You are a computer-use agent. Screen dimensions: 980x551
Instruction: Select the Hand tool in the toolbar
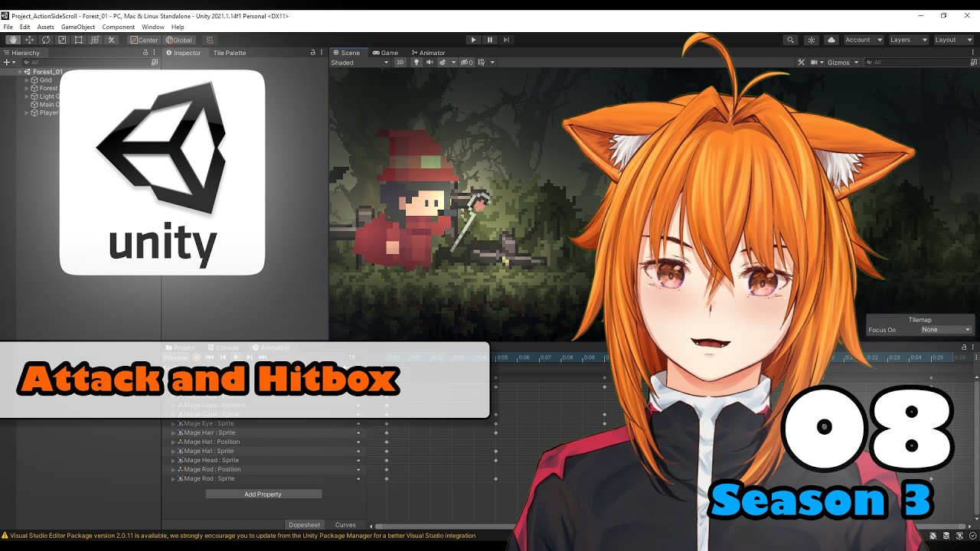point(13,40)
